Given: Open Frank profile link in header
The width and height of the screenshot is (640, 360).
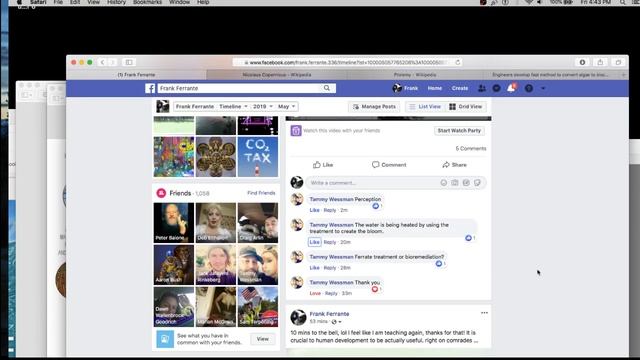Looking at the screenshot, I should point(405,88).
